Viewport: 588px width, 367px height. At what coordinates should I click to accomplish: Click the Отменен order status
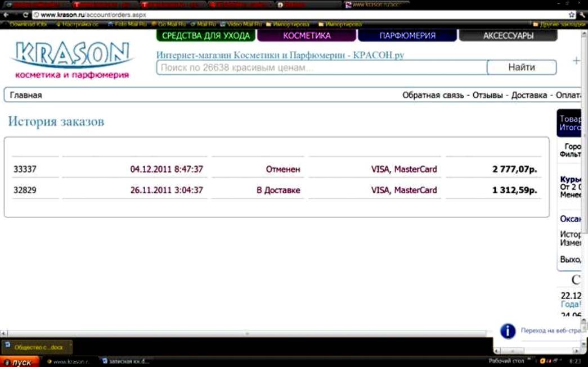coord(283,169)
